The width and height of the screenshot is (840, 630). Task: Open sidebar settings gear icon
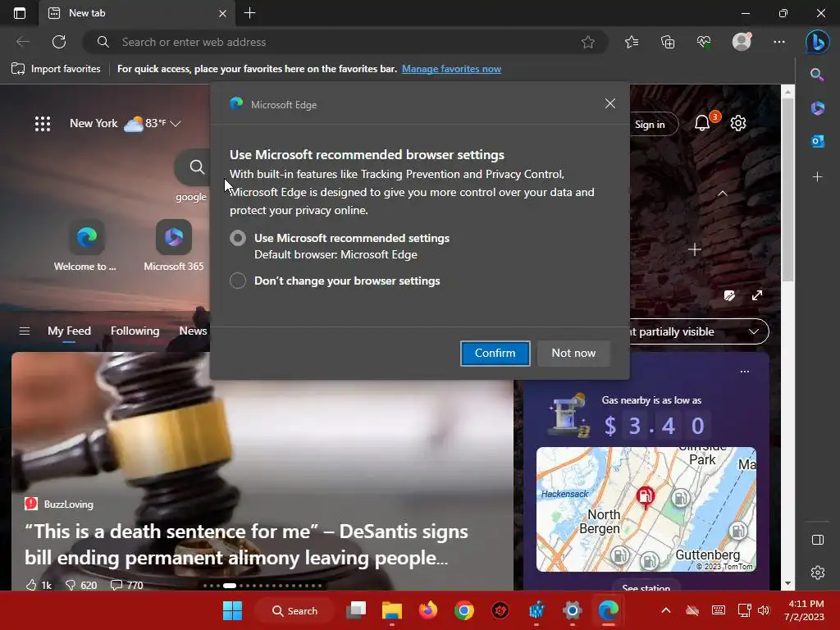(x=818, y=573)
